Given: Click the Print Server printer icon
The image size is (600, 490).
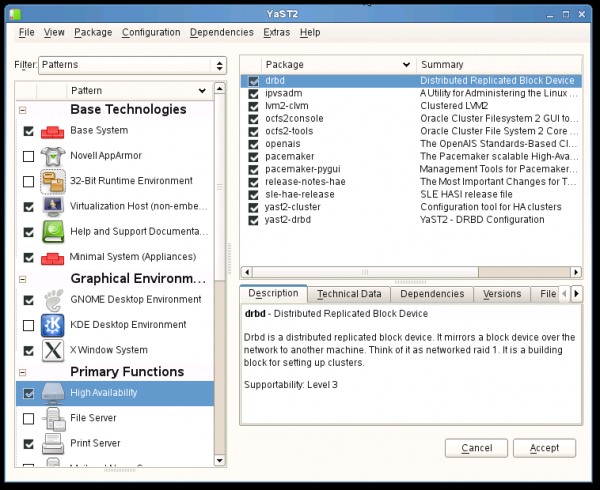Looking at the screenshot, I should click(x=53, y=444).
